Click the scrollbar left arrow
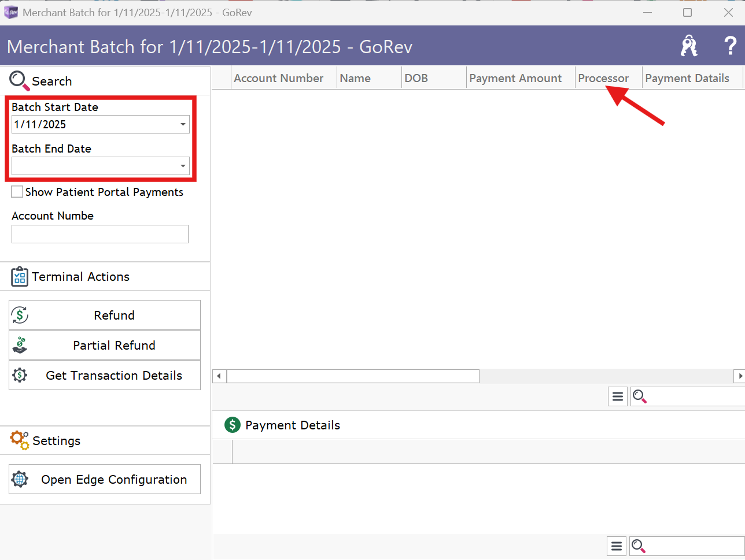The height and width of the screenshot is (560, 745). pos(219,376)
